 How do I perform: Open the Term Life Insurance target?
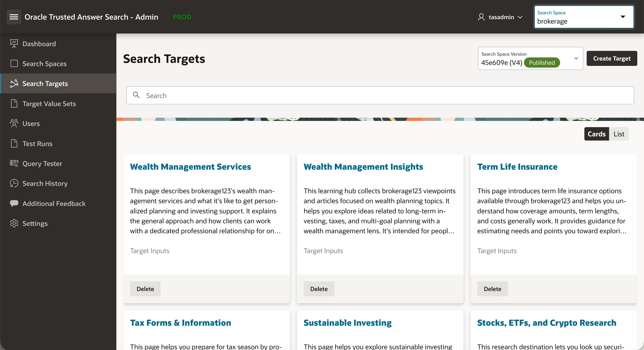click(x=517, y=167)
